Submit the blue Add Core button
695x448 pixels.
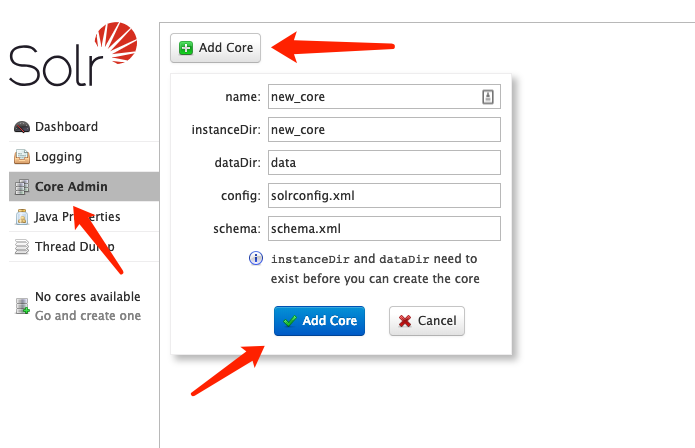pyautogui.click(x=319, y=321)
